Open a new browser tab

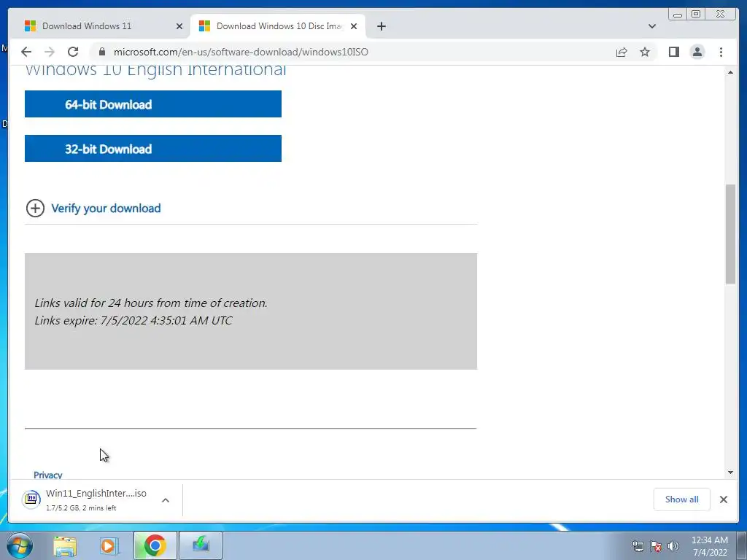coord(381,26)
